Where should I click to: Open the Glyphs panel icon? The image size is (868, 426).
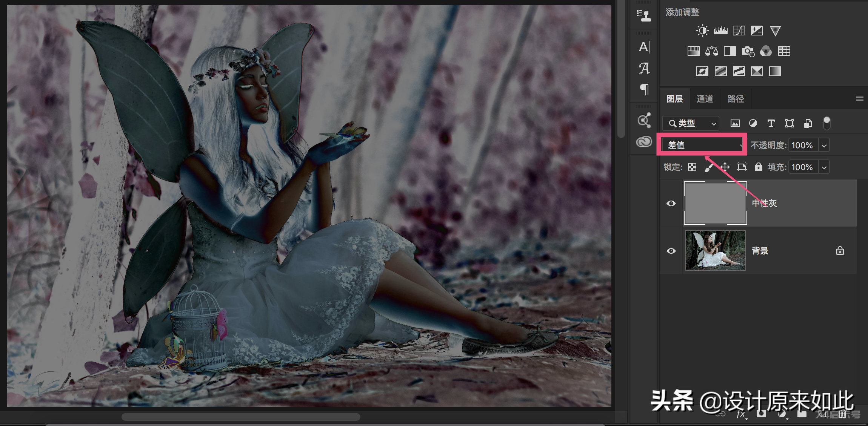click(644, 68)
